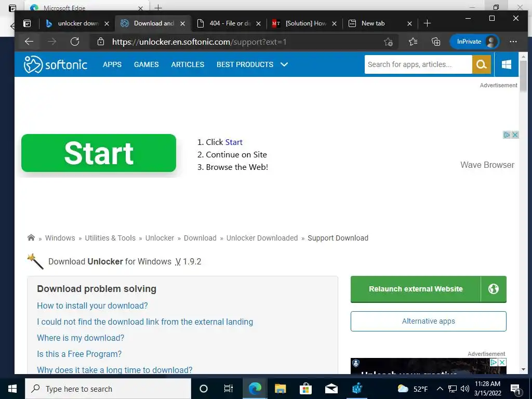
Task: Click the green Start ad button
Action: [99, 153]
